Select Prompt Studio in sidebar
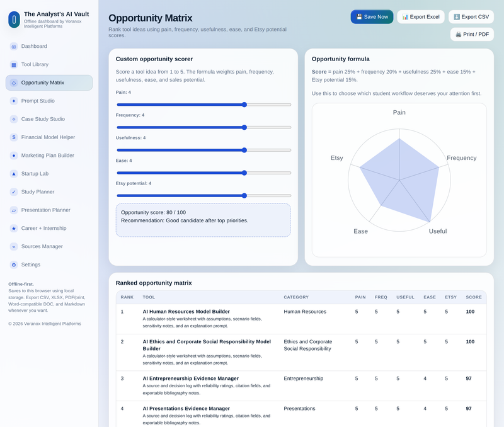The image size is (504, 427). pos(49,101)
